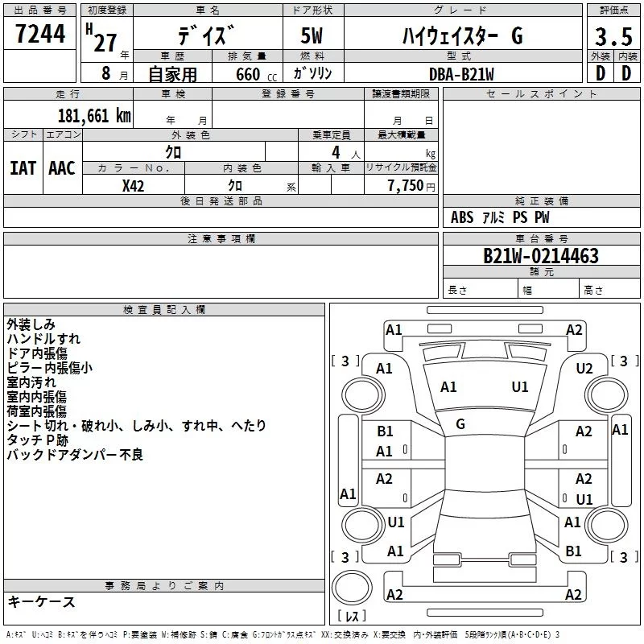Select inspector note 外装しみ

31,324
